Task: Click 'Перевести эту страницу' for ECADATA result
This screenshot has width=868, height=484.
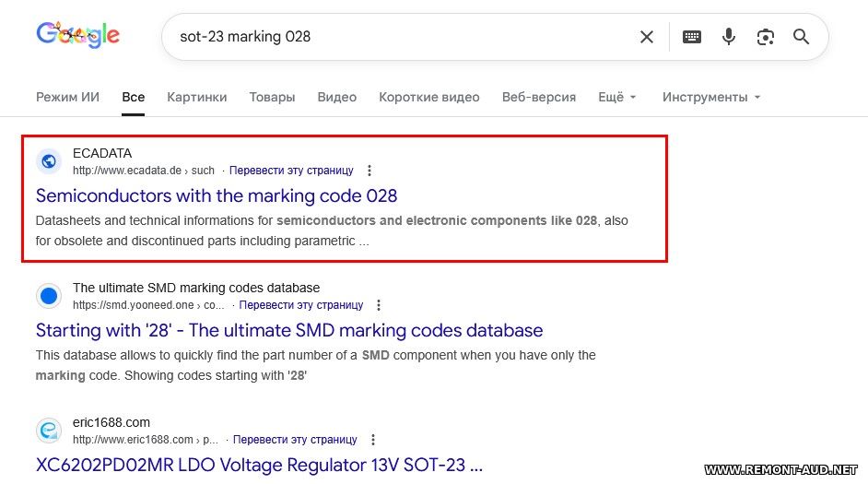Action: click(x=291, y=171)
